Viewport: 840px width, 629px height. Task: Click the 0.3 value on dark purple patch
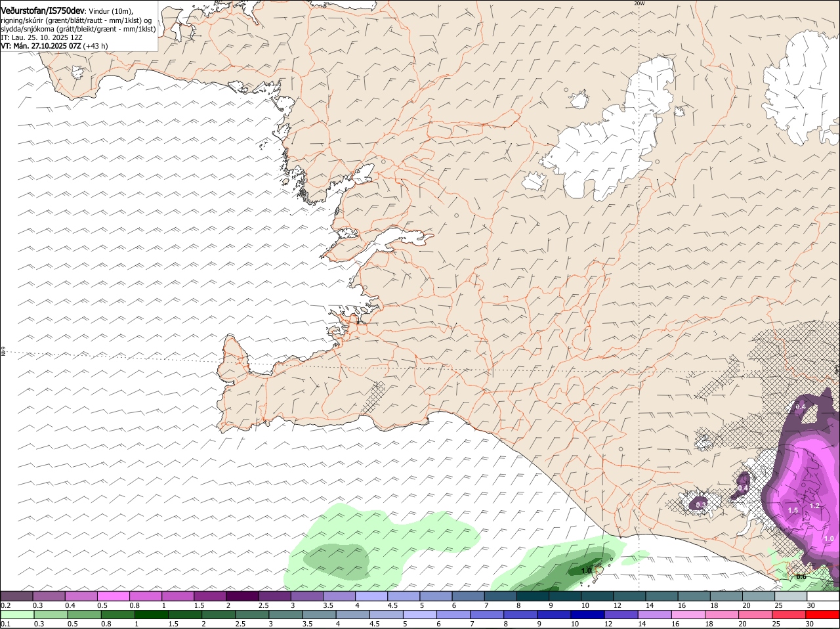point(700,505)
